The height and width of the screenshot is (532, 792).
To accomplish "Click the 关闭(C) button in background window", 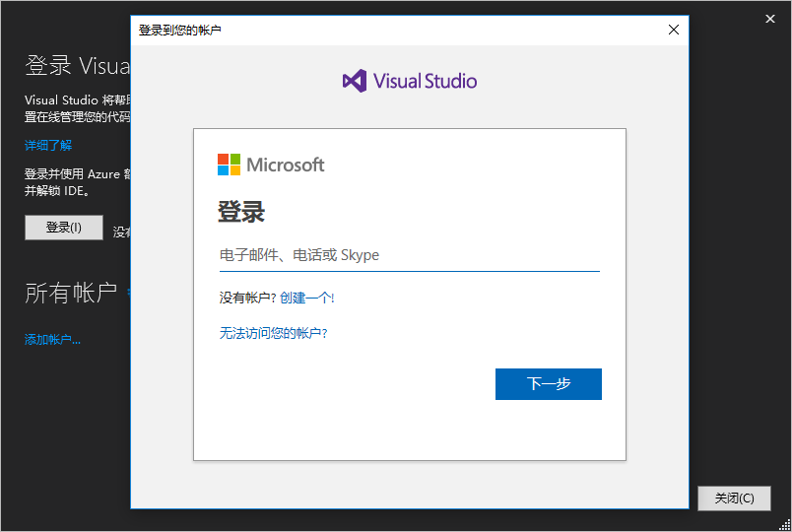I will click(734, 499).
